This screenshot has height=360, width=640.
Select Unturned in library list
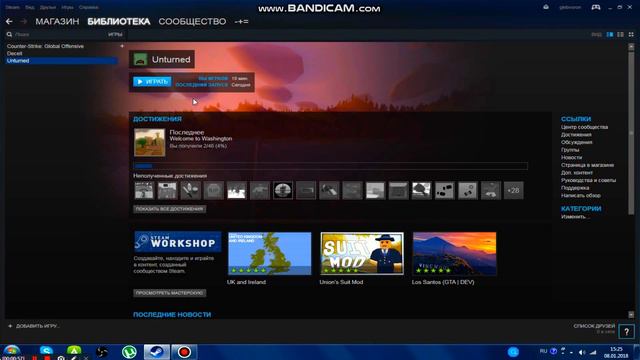pyautogui.click(x=62, y=61)
